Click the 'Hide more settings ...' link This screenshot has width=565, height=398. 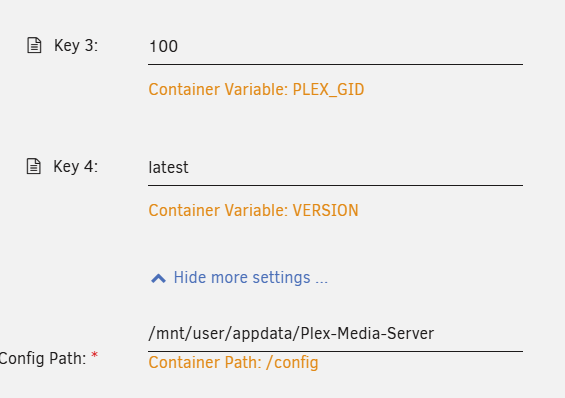click(250, 278)
